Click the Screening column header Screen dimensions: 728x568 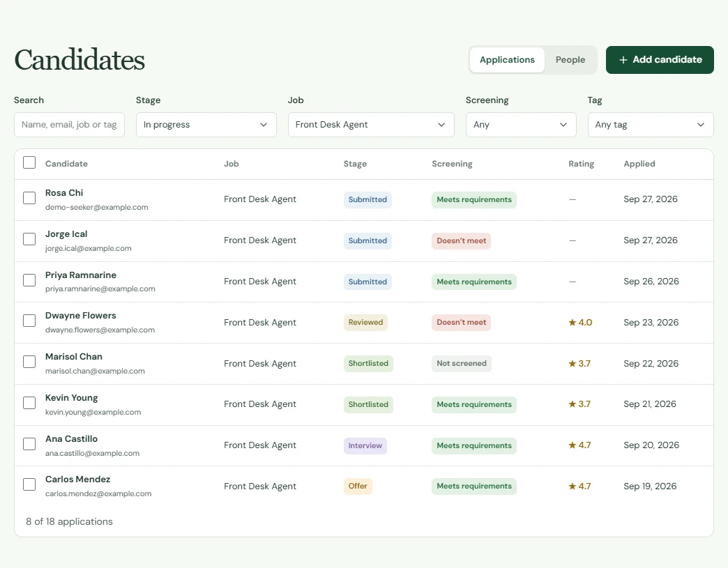(x=453, y=164)
